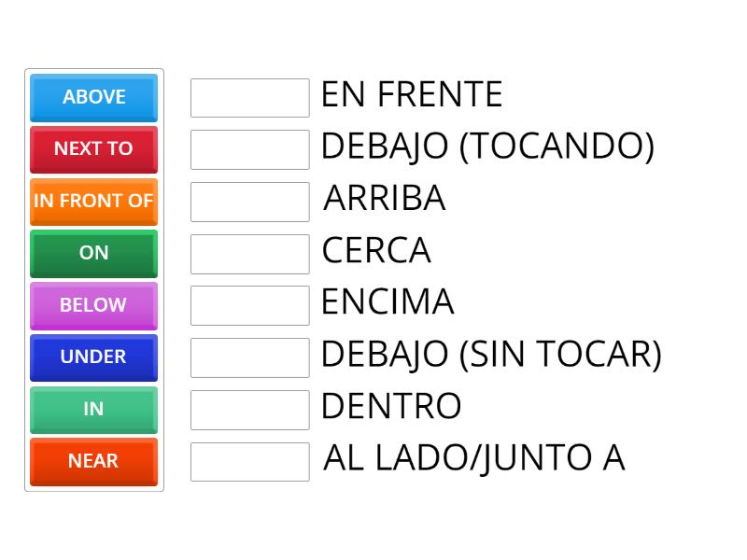
Task: Select the NEXT TO tile
Action: pos(93,149)
